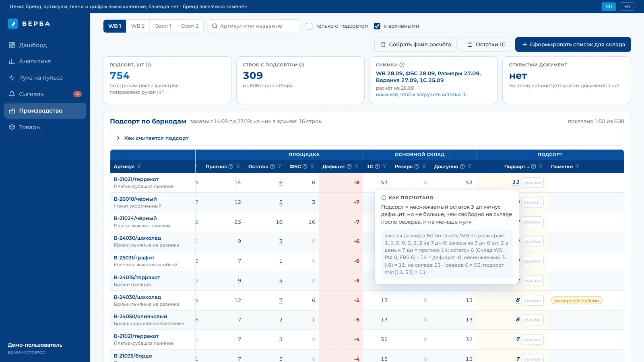
Task: Click the Остатки 1С upload button
Action: [x=486, y=45]
